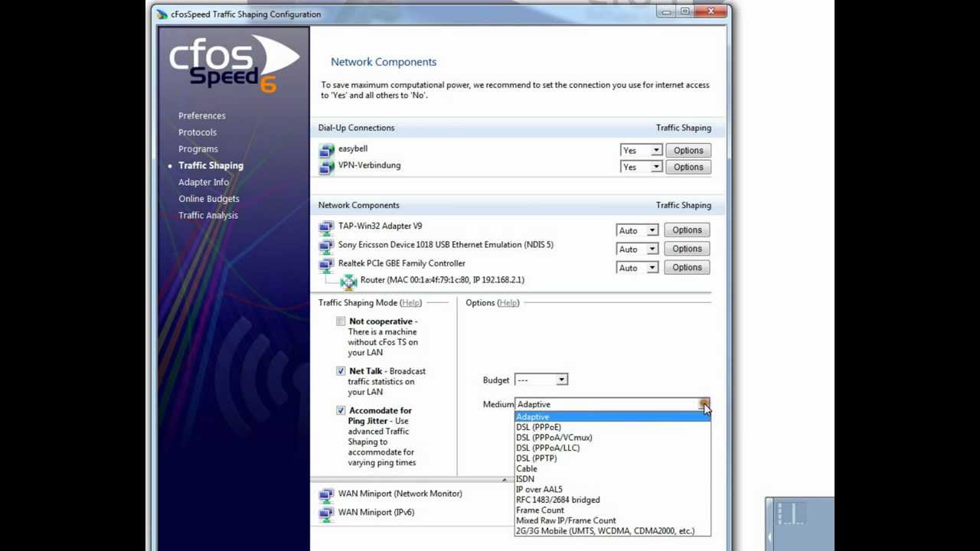980x551 pixels.
Task: Select Adaptive in Medium list
Action: [612, 417]
